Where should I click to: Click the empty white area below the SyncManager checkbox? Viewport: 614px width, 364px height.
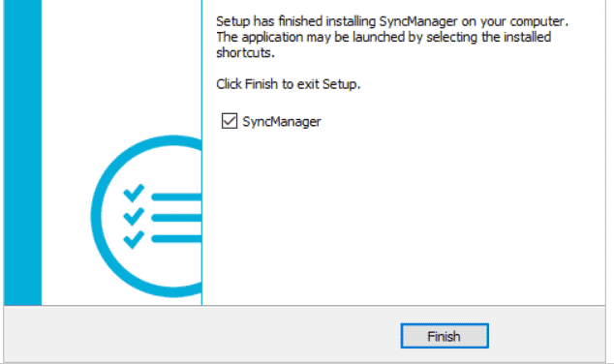pyautogui.click(x=403, y=217)
